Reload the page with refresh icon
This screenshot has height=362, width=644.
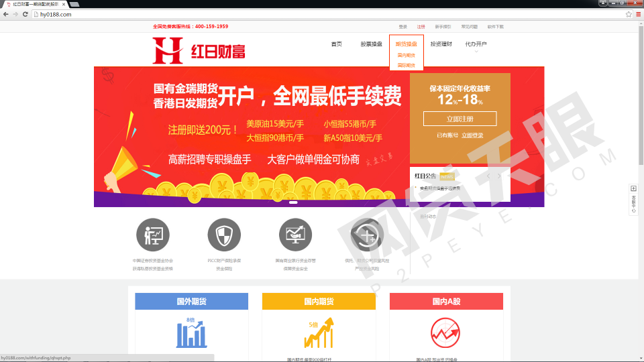(25, 14)
